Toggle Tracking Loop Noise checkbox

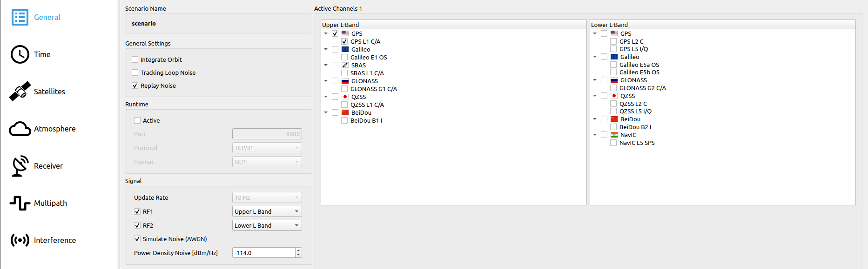135,72
